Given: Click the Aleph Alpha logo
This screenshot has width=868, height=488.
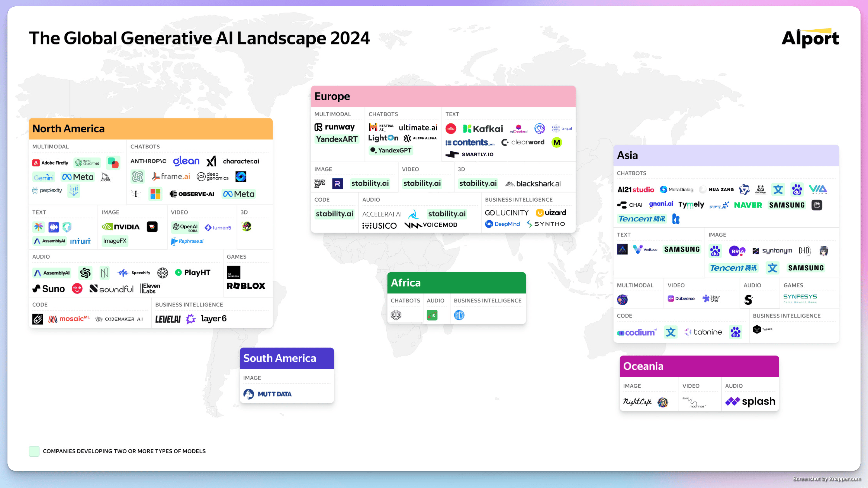Looking at the screenshot, I should pos(420,138).
